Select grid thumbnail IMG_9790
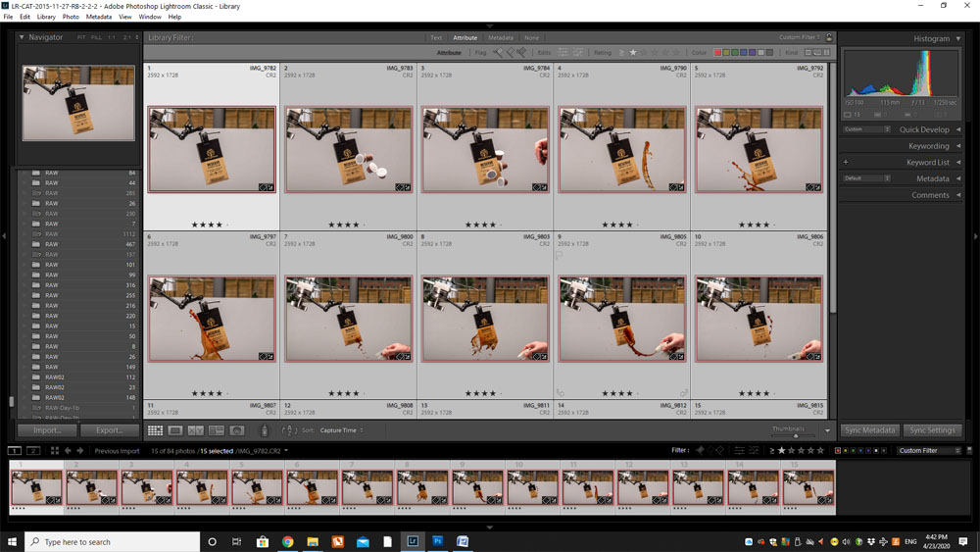The width and height of the screenshot is (980, 552). (622, 149)
